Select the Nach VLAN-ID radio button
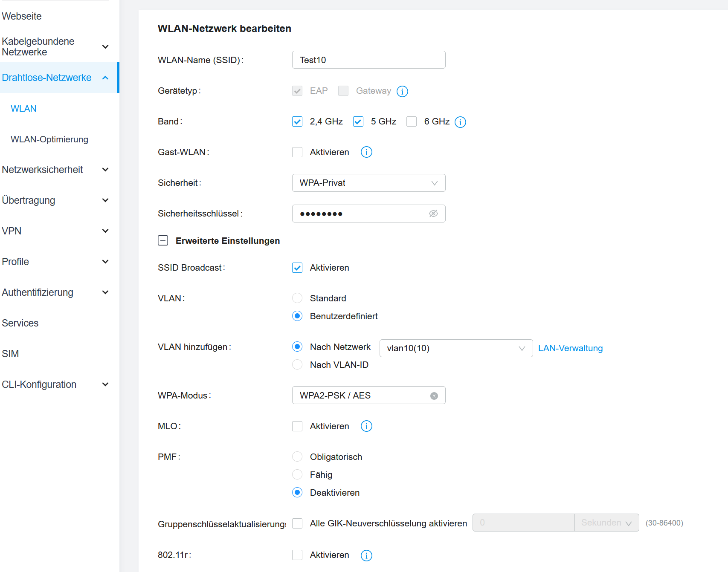This screenshot has height=572, width=728. click(297, 365)
